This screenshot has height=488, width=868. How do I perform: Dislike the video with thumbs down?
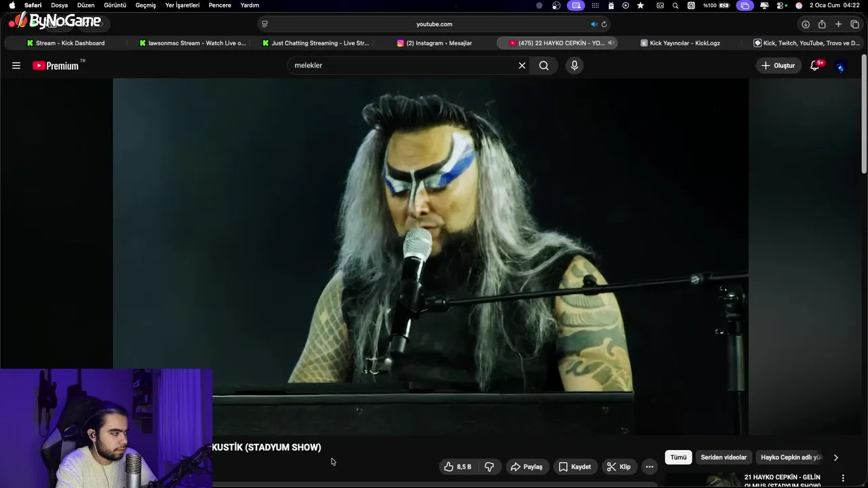489,466
